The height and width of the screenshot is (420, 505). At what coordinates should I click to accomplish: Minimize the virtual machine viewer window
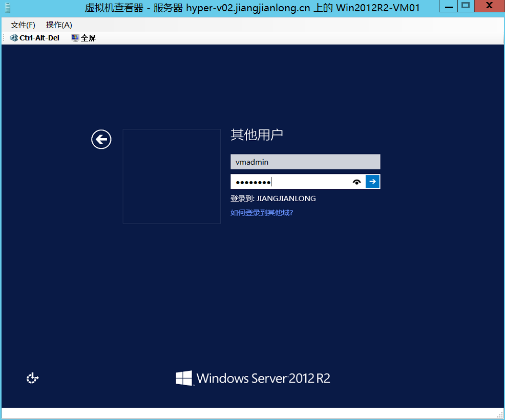448,6
